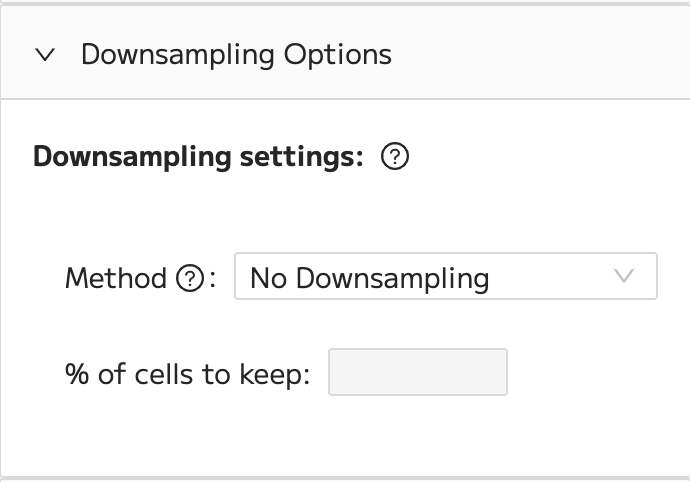Collapse the Downsampling Options section chevron
This screenshot has height=482, width=690.
[45, 55]
